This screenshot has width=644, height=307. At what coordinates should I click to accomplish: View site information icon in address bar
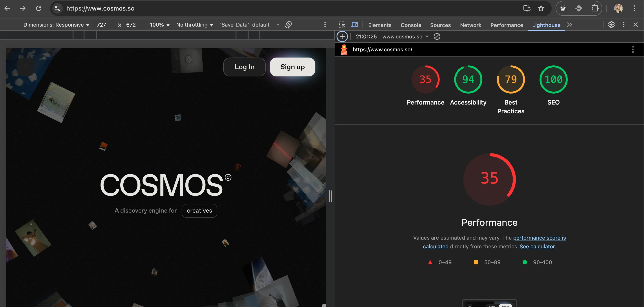coord(57,9)
